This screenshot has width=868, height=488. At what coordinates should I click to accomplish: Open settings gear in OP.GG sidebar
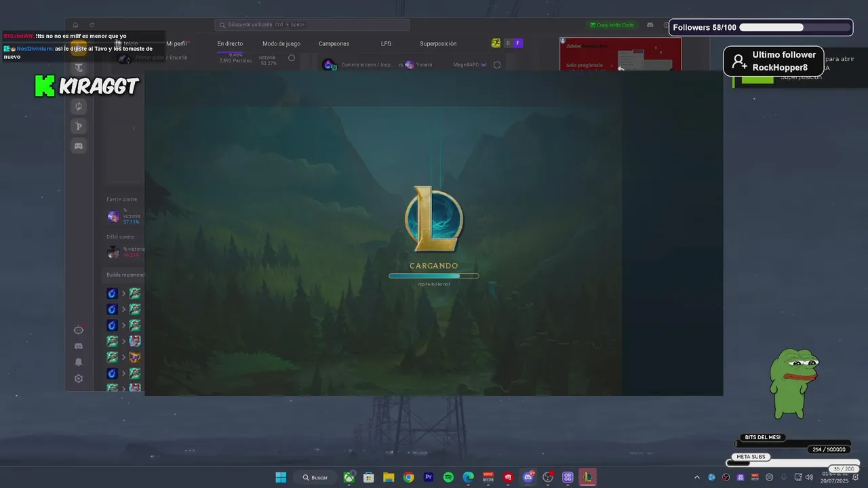pyautogui.click(x=79, y=379)
